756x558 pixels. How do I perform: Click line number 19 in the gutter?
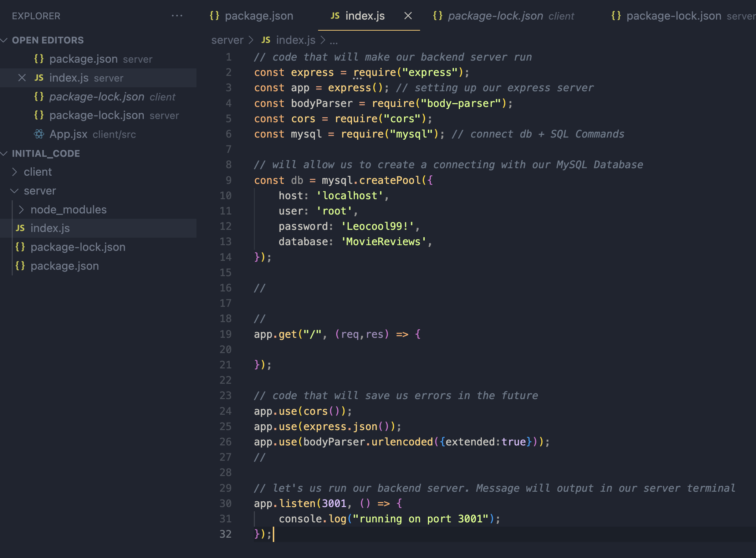pyautogui.click(x=225, y=334)
